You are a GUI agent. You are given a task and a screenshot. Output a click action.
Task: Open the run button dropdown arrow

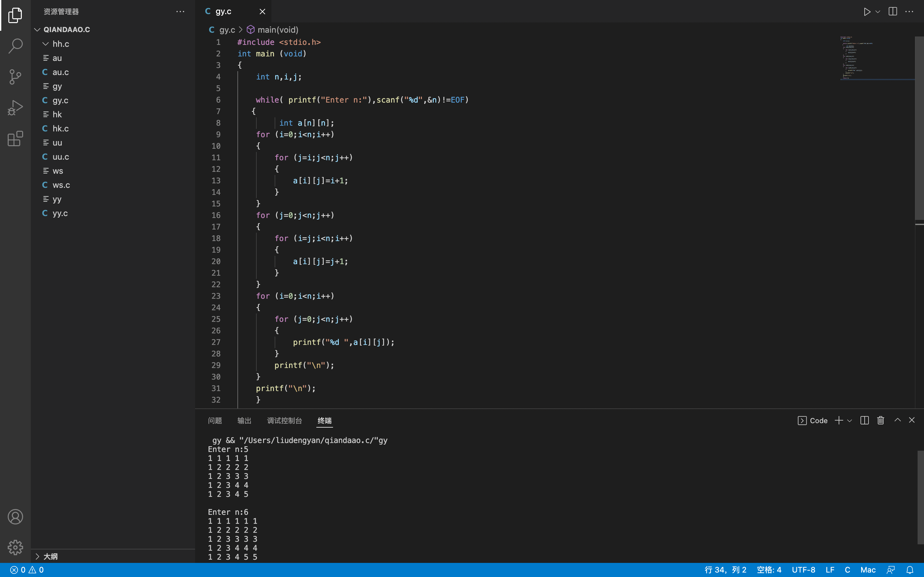[x=878, y=12]
